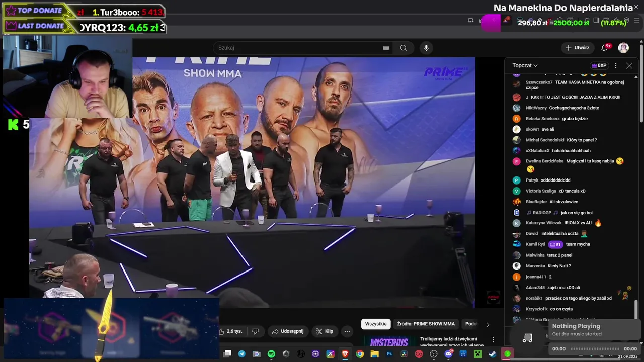Click chat message 'grubo będzie' by Rebeka Smelcerz
This screenshot has width=644, height=362.
point(575,119)
